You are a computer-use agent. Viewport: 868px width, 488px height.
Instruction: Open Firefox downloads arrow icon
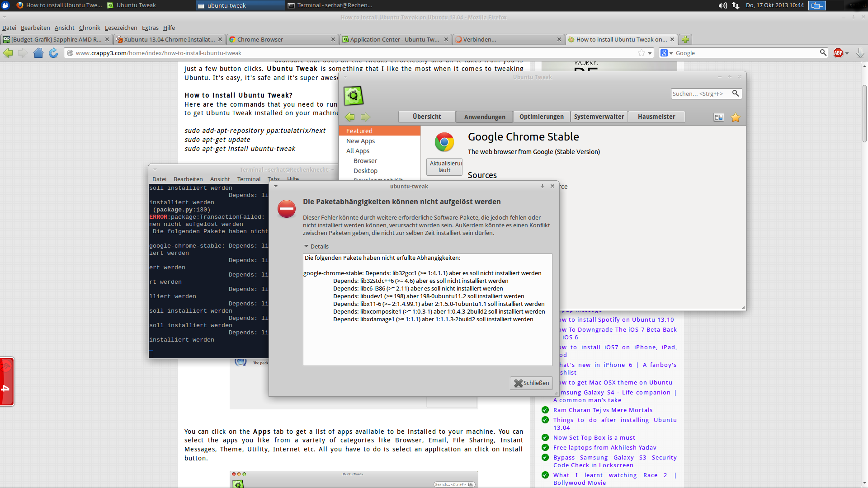coord(860,53)
